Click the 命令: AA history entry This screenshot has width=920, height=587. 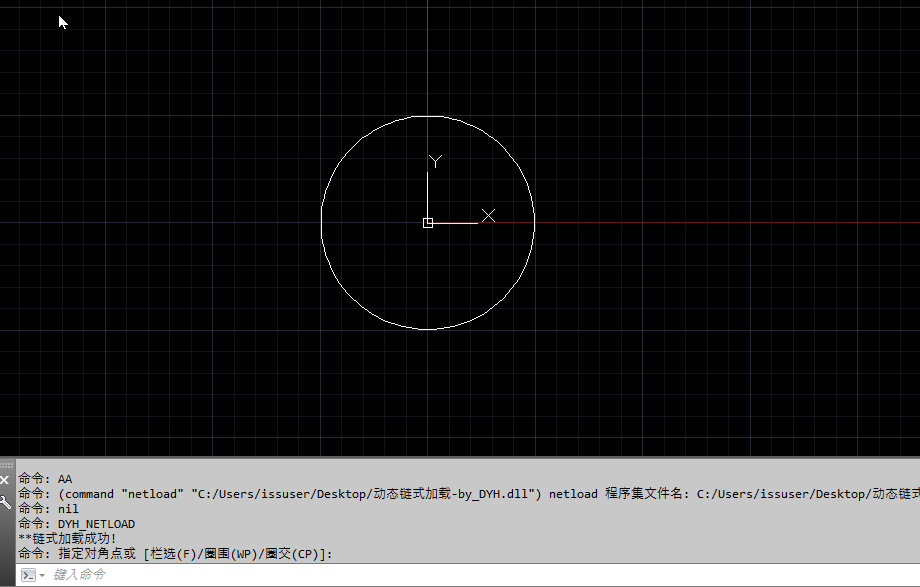pos(45,479)
